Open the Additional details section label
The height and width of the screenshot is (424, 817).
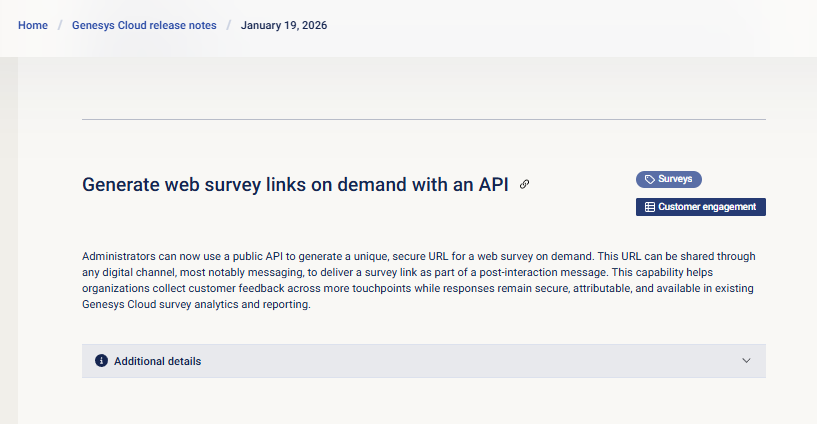click(157, 361)
